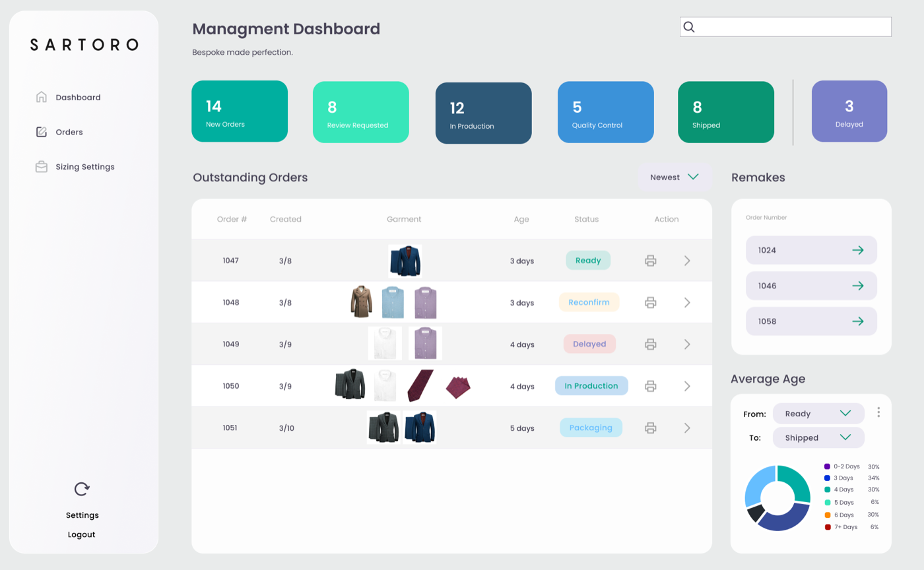Expand order 1049 row chevron
The height and width of the screenshot is (570, 924).
click(687, 344)
